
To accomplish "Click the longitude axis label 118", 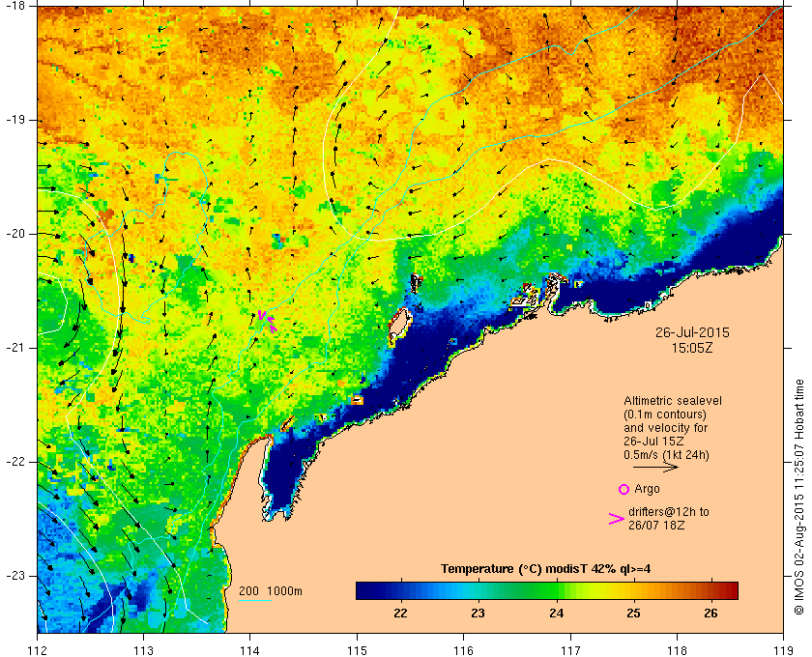I will [x=677, y=650].
